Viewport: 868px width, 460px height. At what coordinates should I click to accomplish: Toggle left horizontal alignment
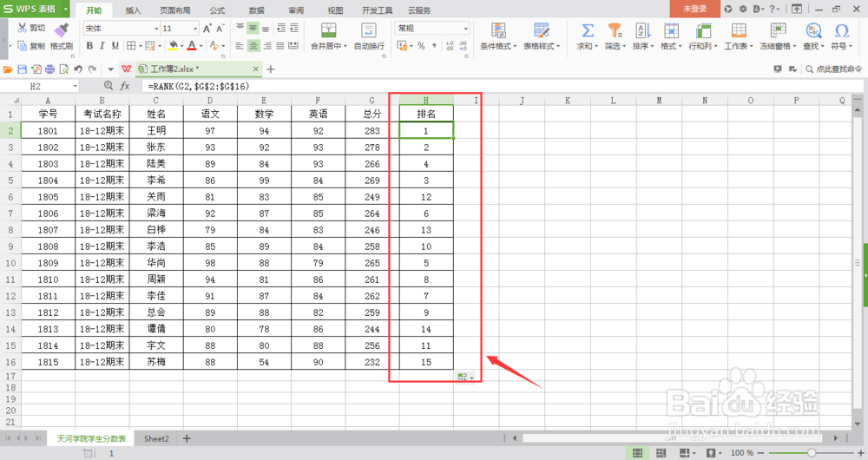click(240, 46)
